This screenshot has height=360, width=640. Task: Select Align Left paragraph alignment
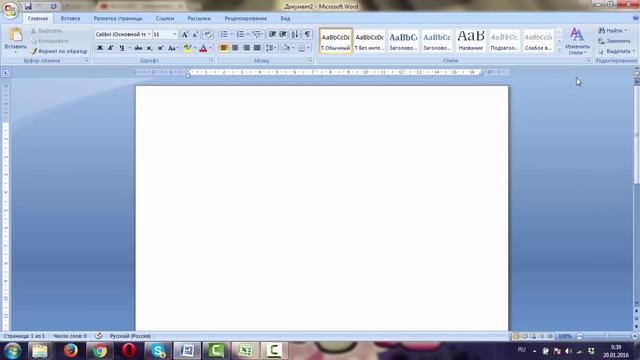click(x=224, y=48)
